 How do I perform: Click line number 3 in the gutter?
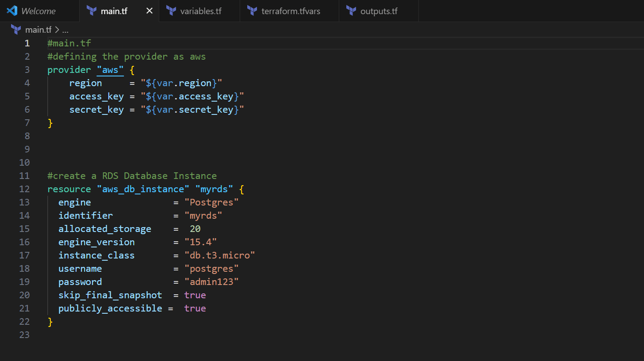[27, 70]
